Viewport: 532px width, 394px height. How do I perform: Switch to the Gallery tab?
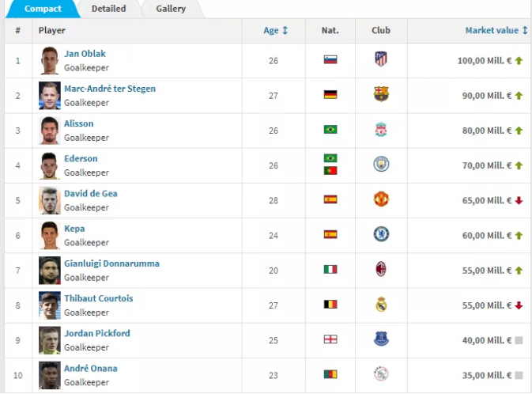(x=171, y=9)
